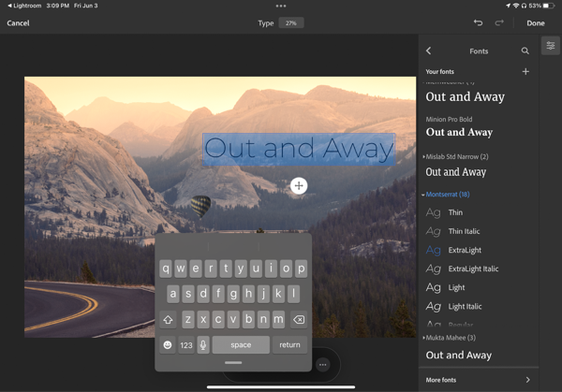
Task: Open font search magnifier icon
Action: (x=525, y=51)
